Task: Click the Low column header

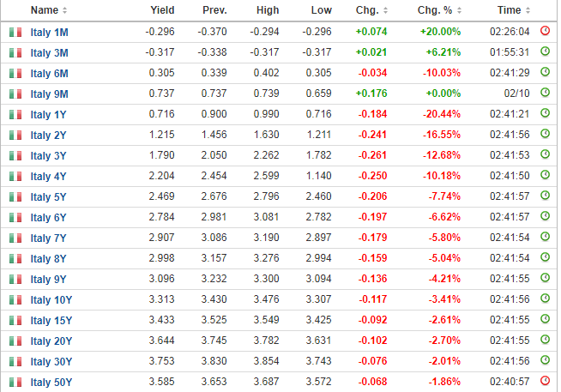Action: tap(322, 10)
